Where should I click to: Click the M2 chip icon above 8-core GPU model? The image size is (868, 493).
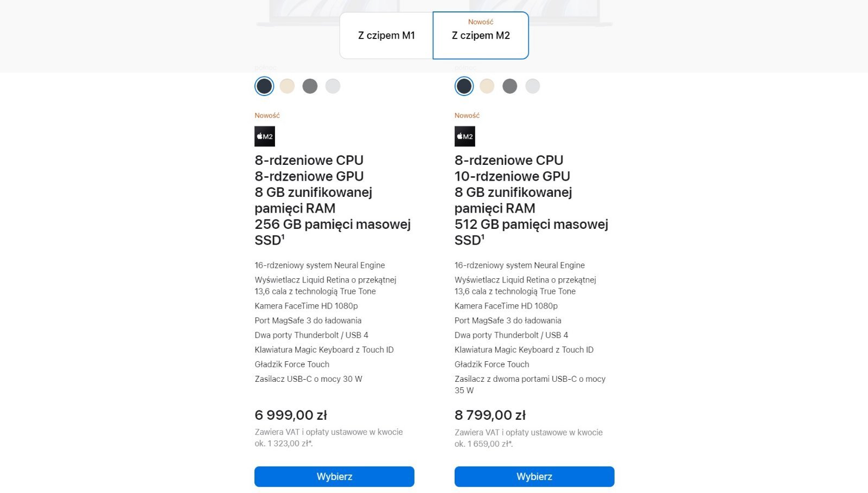pos(265,137)
